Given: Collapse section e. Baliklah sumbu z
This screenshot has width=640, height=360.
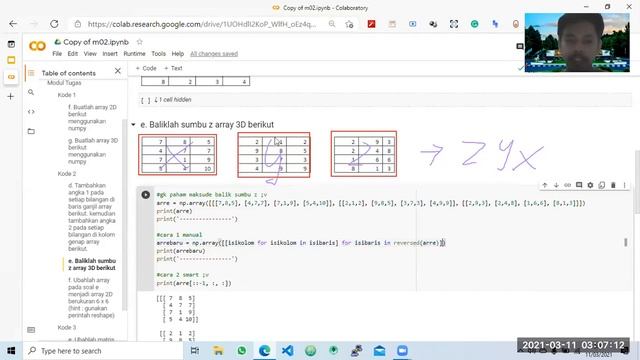Looking at the screenshot, I should pos(133,124).
